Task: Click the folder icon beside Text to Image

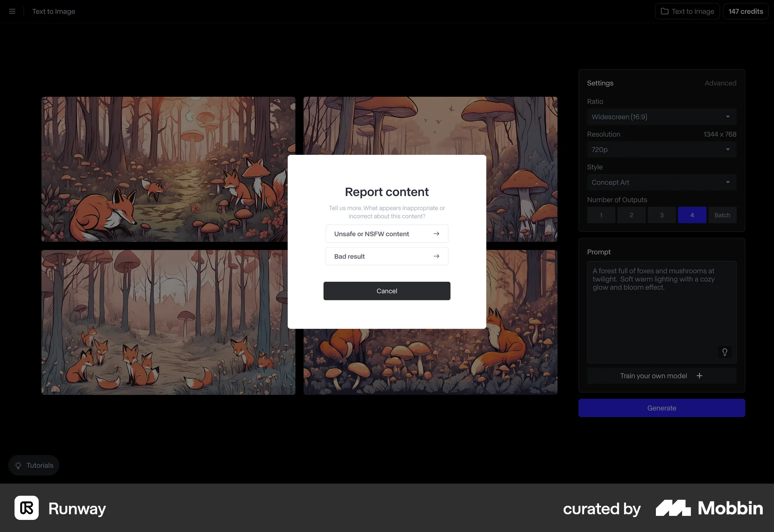Action: 665,11
